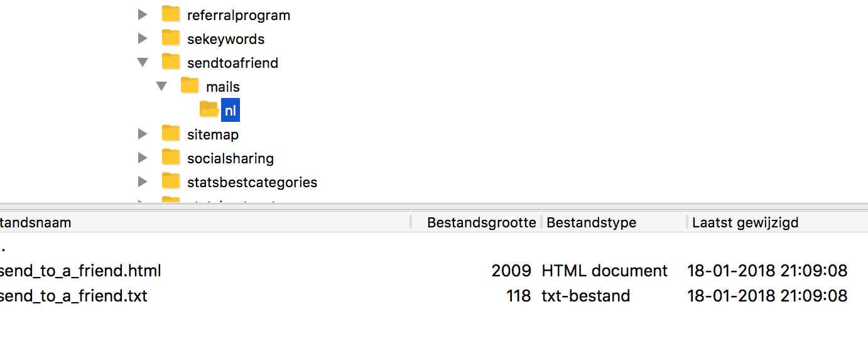Viewport: 868px width, 348px height.
Task: Expand the referralprogram folder
Action: pos(143,14)
